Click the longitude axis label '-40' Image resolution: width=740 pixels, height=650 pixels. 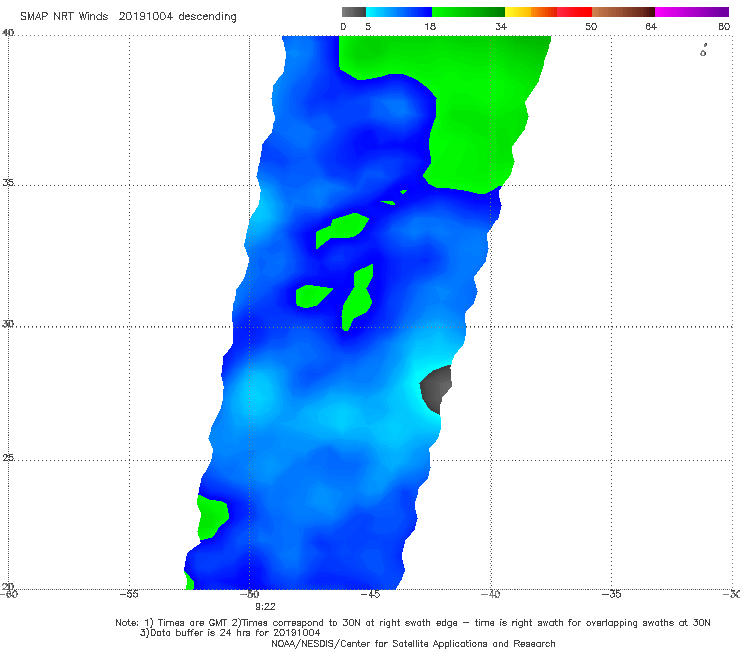point(490,594)
